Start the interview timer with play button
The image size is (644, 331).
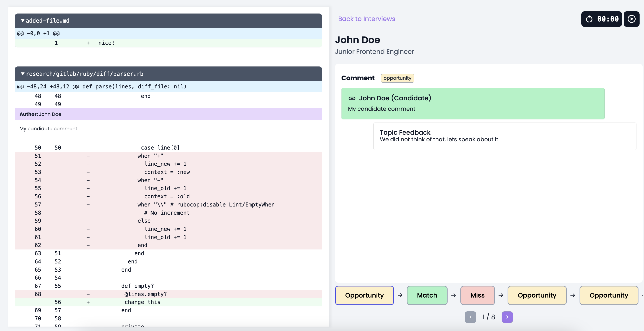pos(631,19)
